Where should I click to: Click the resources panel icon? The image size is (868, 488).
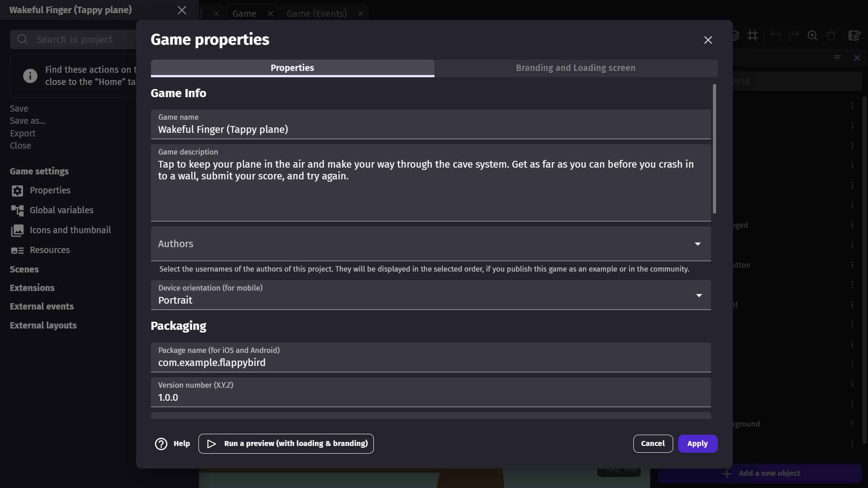(x=17, y=250)
